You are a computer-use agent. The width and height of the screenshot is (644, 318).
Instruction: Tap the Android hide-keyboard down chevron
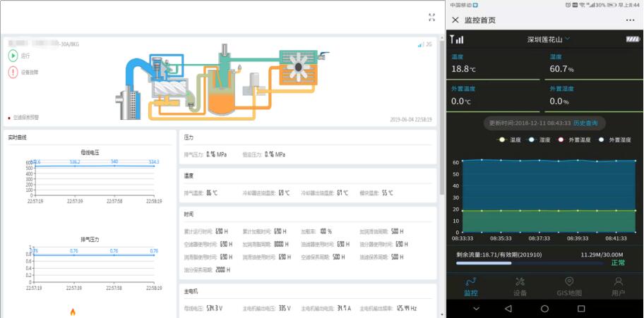click(475, 309)
